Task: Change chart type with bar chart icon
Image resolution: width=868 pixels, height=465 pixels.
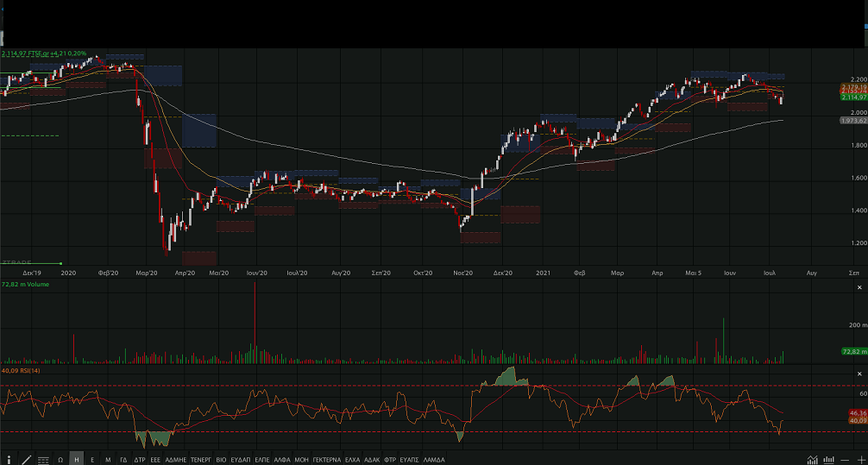Action: coord(828,460)
